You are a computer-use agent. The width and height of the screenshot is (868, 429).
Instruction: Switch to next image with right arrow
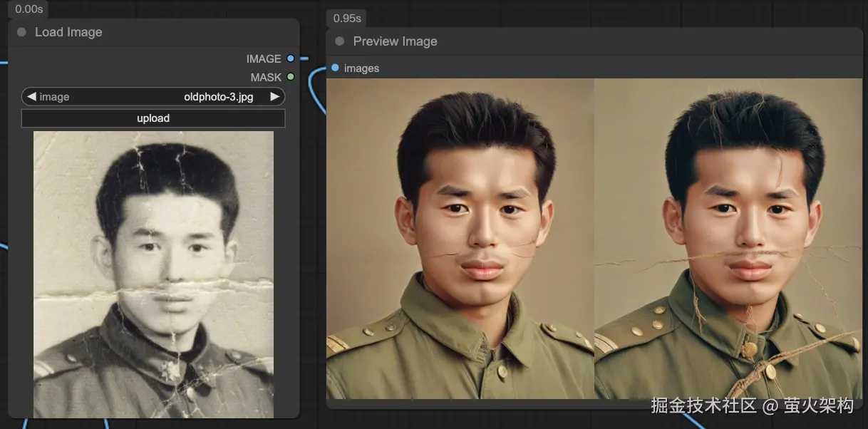click(275, 97)
